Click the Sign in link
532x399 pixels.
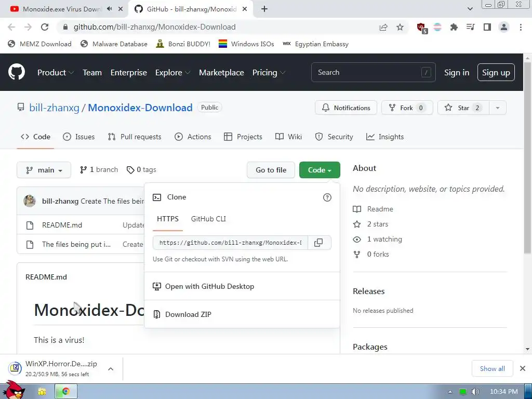(457, 73)
